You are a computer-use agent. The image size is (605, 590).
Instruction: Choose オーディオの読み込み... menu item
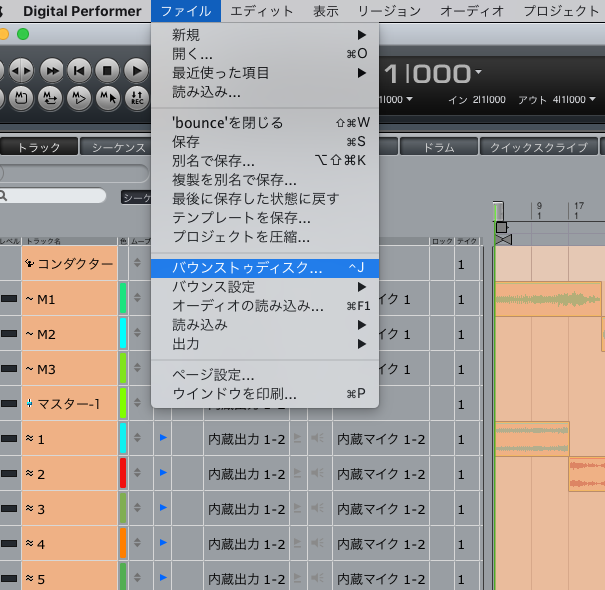click(x=265, y=306)
